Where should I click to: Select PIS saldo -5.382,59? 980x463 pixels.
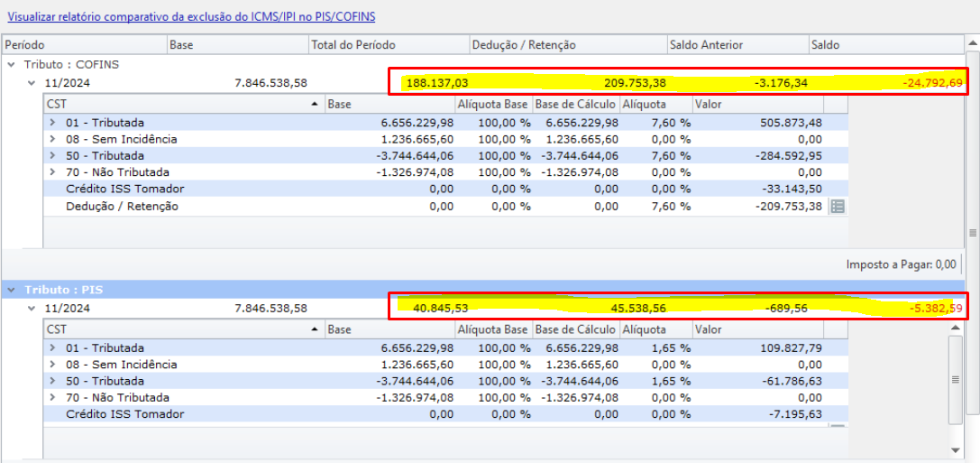936,308
